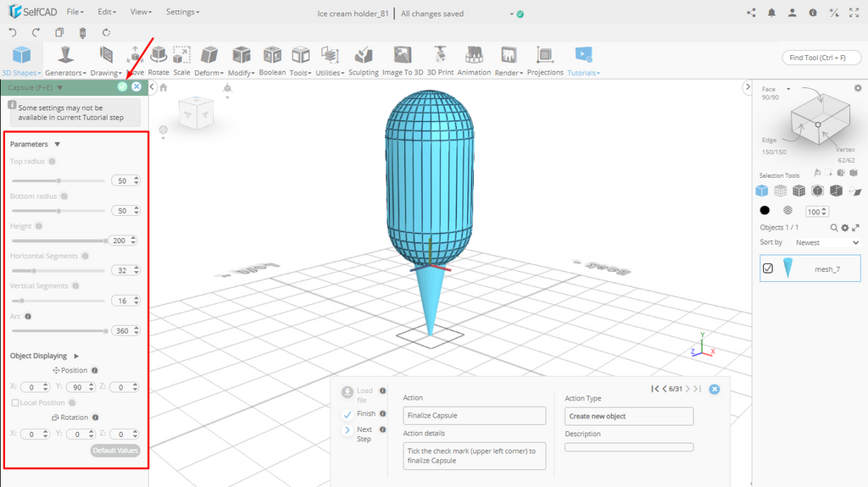Open the save status dropdown arrow
The image size is (868, 487).
point(511,14)
